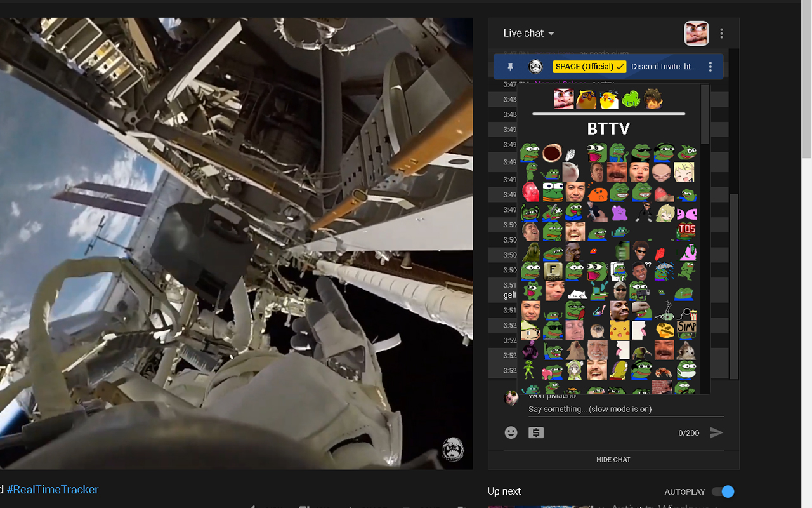Pick the 'F' key press emote

click(553, 271)
